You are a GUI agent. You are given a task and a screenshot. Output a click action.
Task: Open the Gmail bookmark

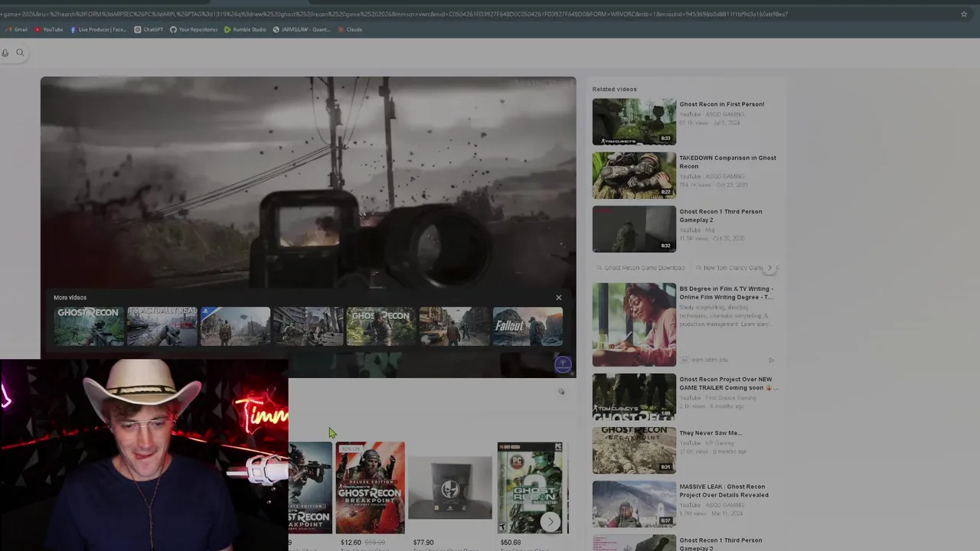coord(17,30)
